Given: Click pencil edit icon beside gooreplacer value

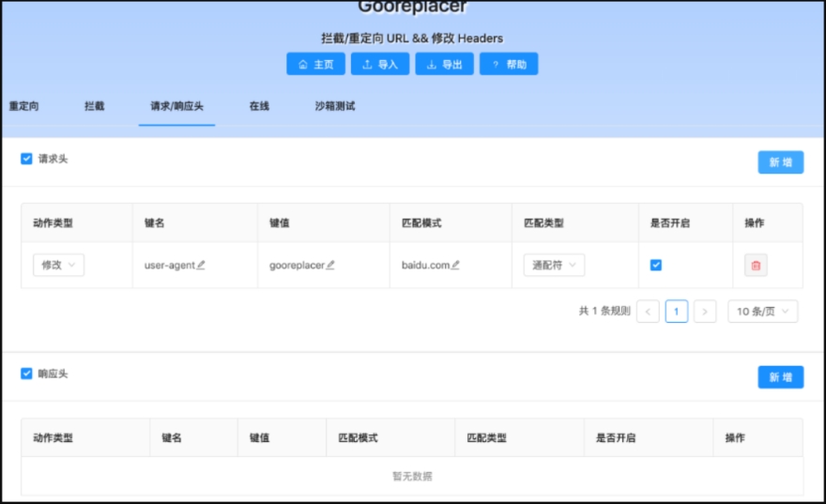Looking at the screenshot, I should 330,266.
